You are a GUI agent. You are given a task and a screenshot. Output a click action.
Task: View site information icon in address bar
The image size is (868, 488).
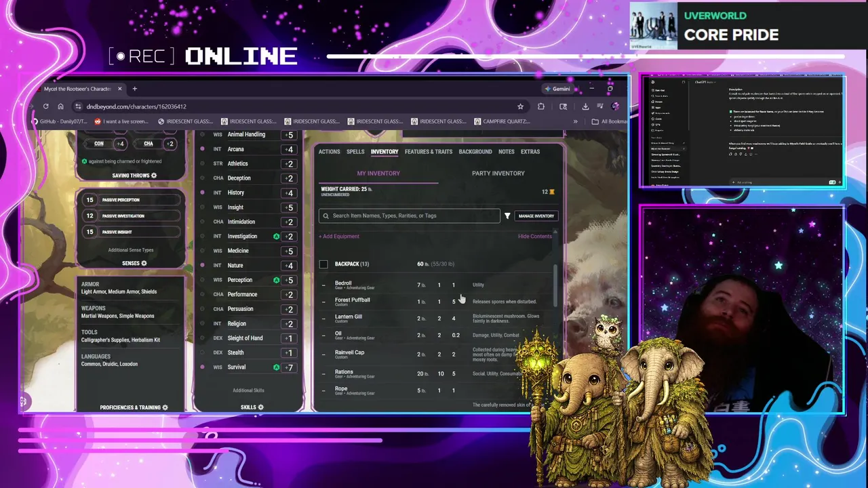pyautogui.click(x=78, y=106)
